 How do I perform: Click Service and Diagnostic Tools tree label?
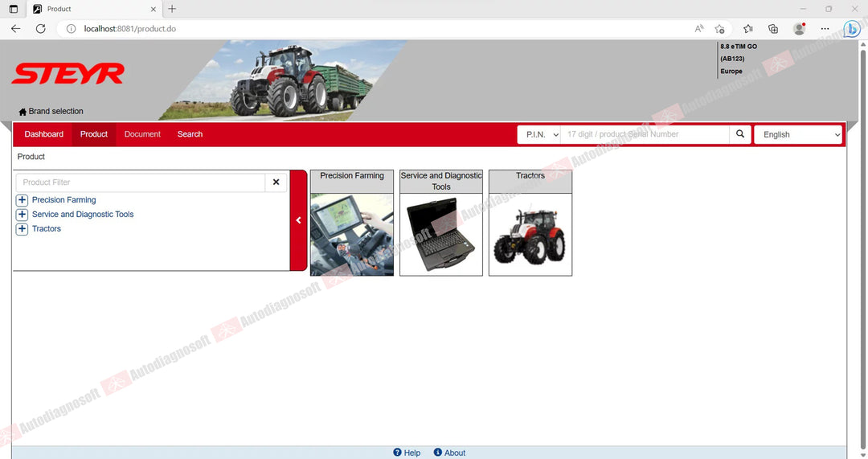click(x=83, y=215)
